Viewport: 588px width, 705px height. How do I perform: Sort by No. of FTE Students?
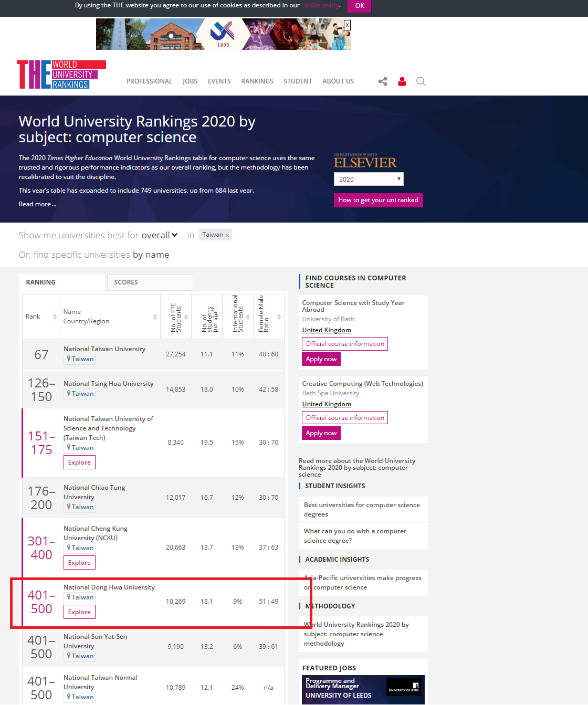(186, 317)
